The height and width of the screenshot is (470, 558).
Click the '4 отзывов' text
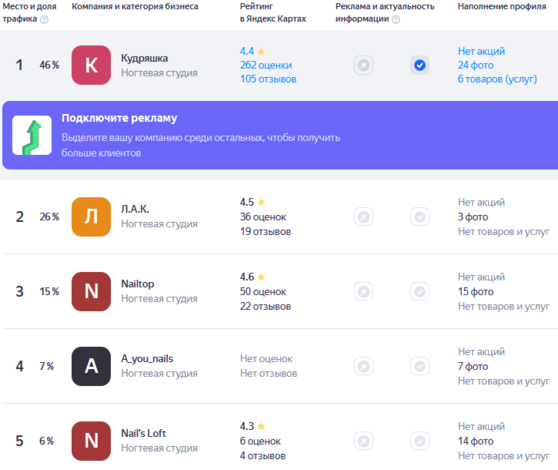pyautogui.click(x=263, y=456)
